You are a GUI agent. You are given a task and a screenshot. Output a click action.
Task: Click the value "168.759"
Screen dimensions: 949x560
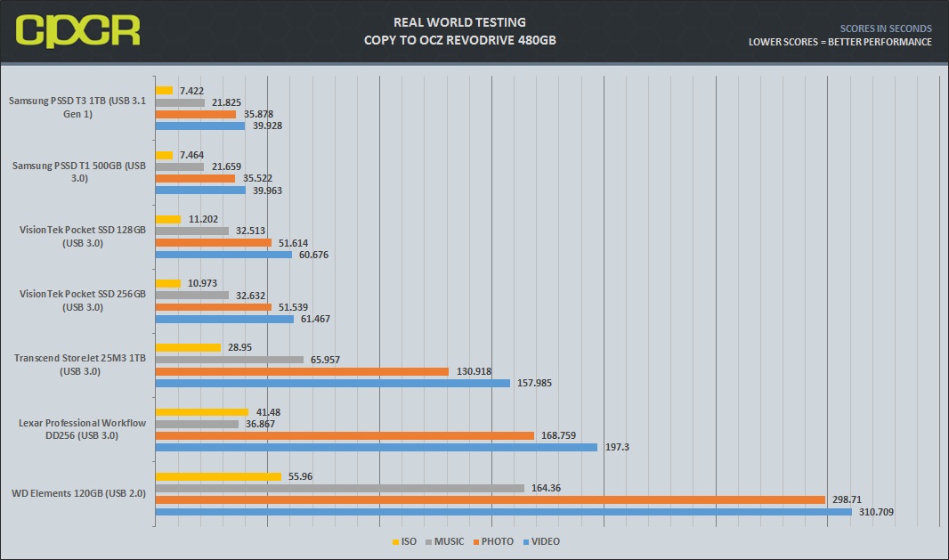pyautogui.click(x=558, y=436)
